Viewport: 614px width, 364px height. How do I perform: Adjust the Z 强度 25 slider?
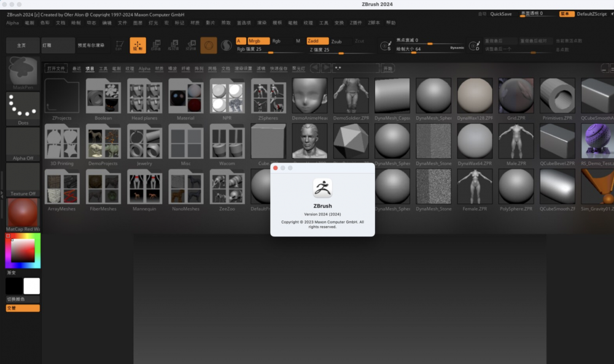pyautogui.click(x=341, y=50)
